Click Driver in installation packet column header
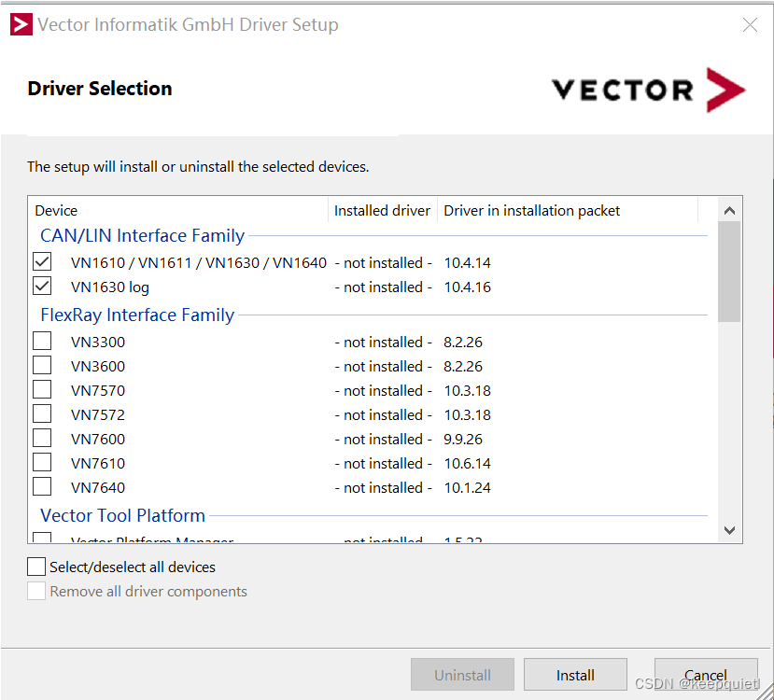The width and height of the screenshot is (774, 700). 568,211
